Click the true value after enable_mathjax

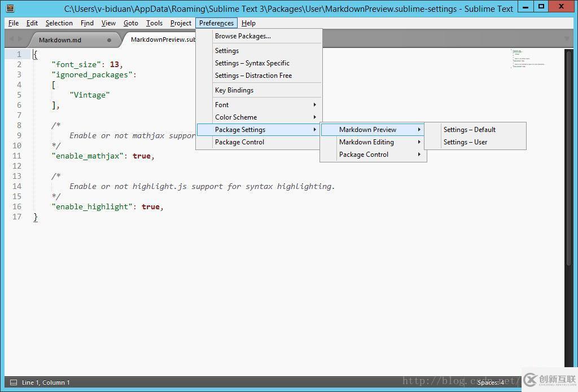(142, 156)
